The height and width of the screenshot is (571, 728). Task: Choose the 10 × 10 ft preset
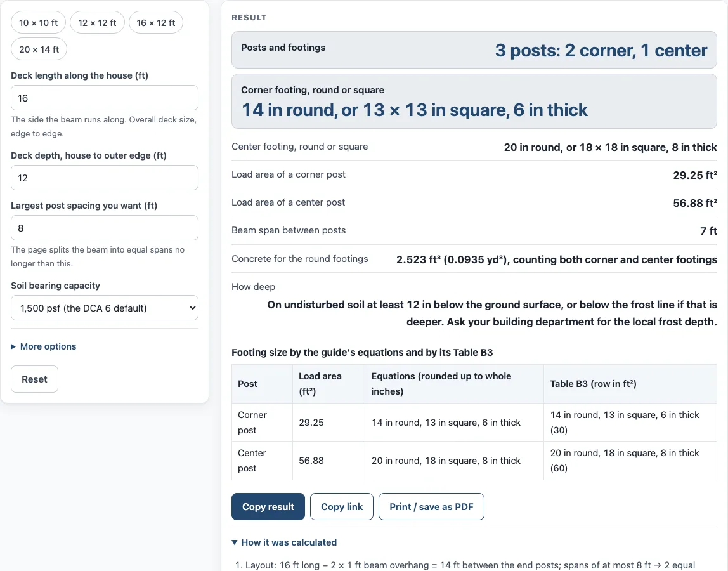point(39,23)
